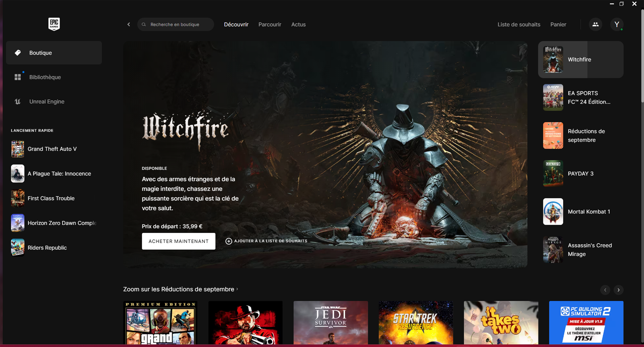
Task: Add Witchfire to wishlist
Action: pyautogui.click(x=266, y=241)
